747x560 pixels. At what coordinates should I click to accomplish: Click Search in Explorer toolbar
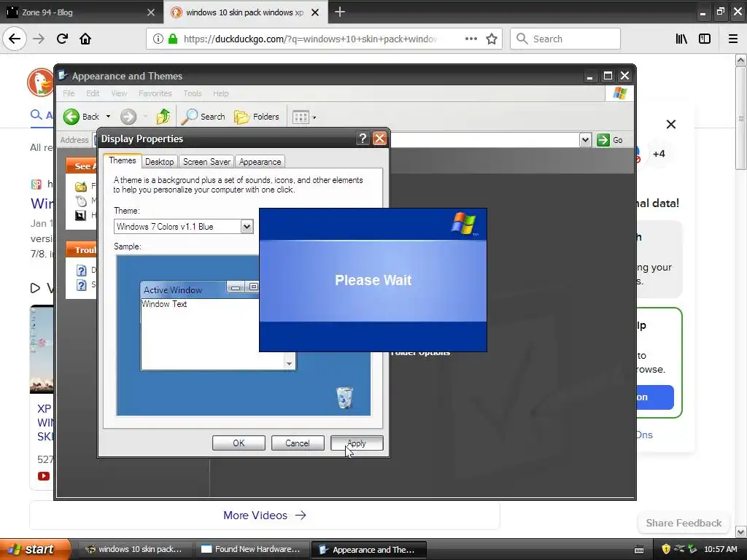[204, 117]
